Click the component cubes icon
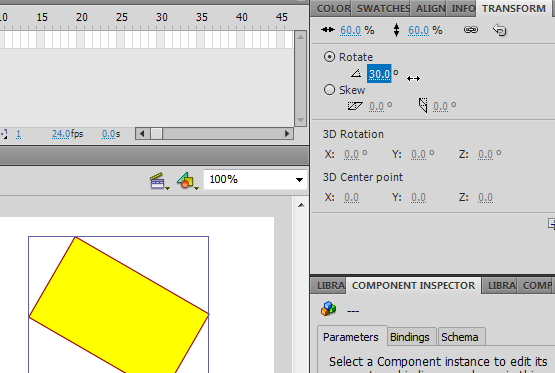 pos(328,309)
